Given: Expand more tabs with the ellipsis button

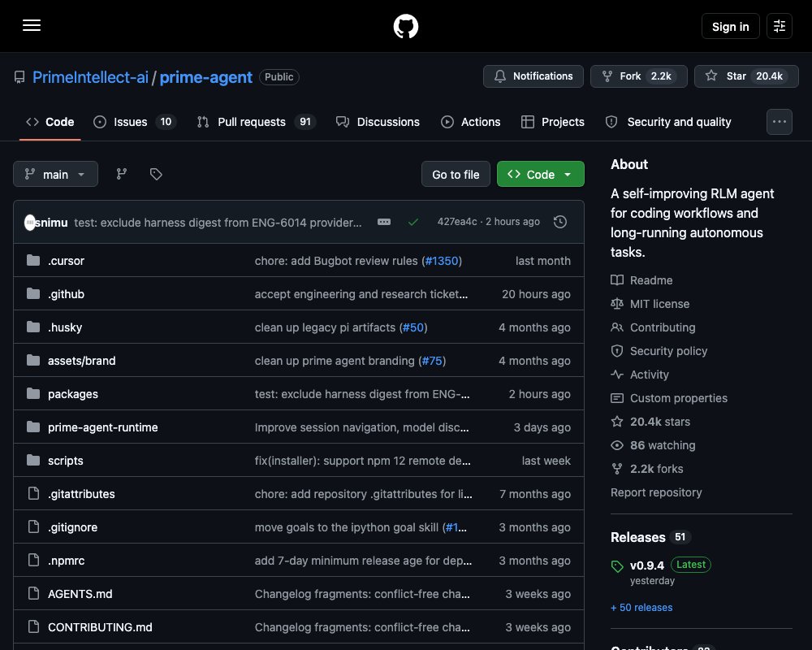Looking at the screenshot, I should pyautogui.click(x=779, y=122).
